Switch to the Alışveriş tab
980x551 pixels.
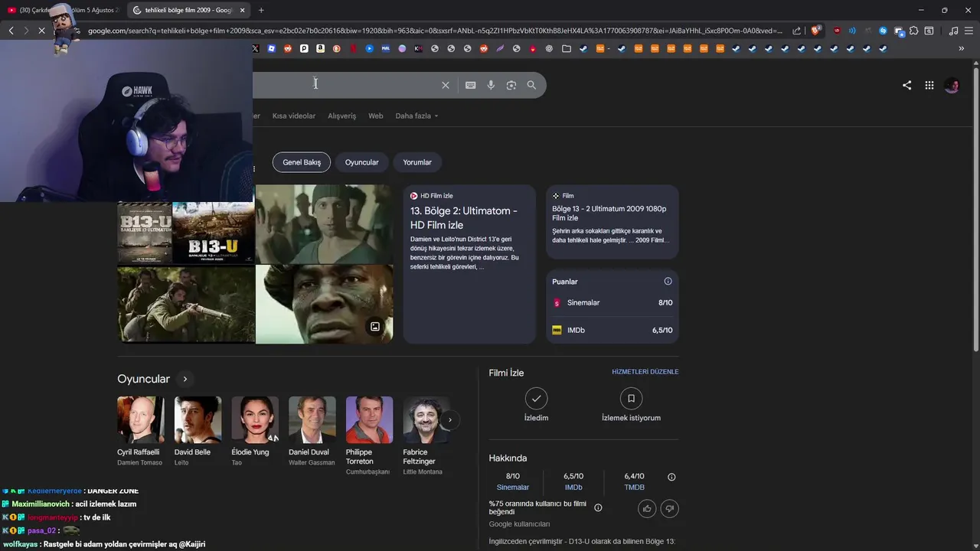(x=341, y=116)
